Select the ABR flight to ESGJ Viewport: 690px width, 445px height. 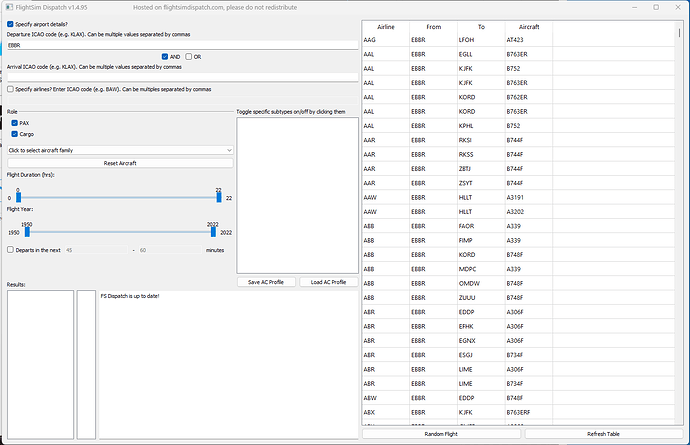click(x=518, y=355)
